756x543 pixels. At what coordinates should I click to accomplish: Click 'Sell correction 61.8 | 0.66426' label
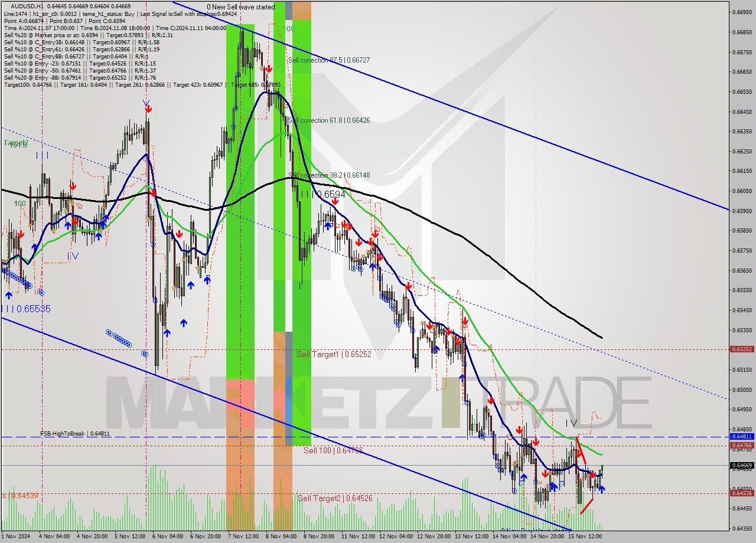click(x=329, y=120)
